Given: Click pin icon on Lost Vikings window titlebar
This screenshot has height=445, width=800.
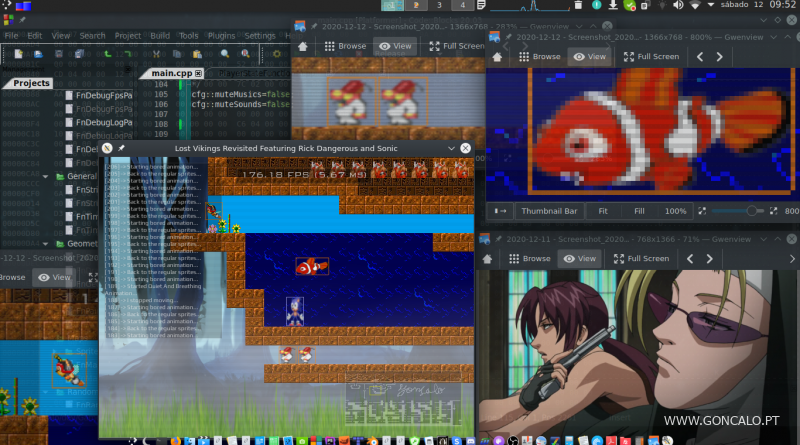Looking at the screenshot, I should click(121, 148).
